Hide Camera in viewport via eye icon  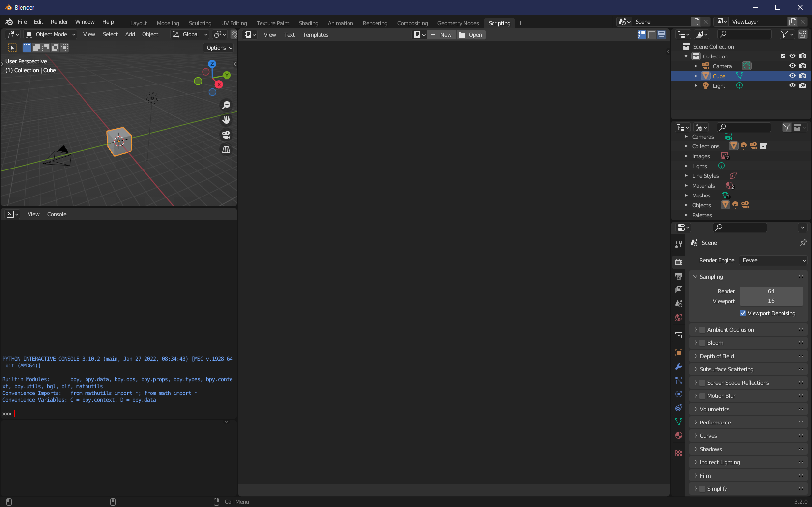click(x=792, y=66)
